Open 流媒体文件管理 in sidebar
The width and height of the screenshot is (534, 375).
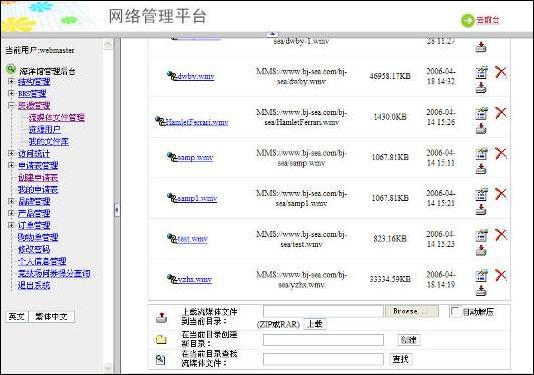click(x=57, y=118)
